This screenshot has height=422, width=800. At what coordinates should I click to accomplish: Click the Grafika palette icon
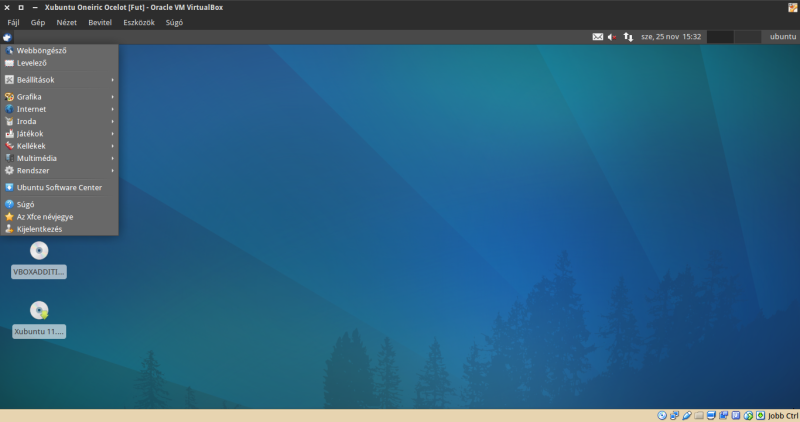tap(9, 96)
